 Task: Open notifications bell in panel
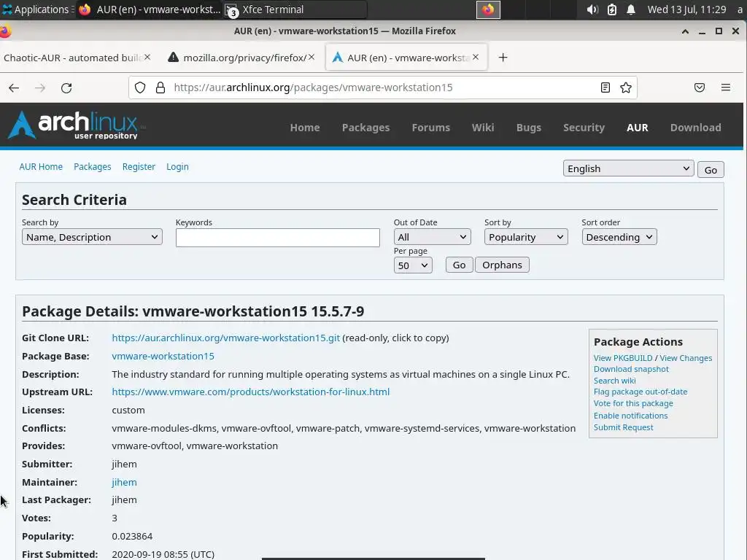[x=631, y=9]
